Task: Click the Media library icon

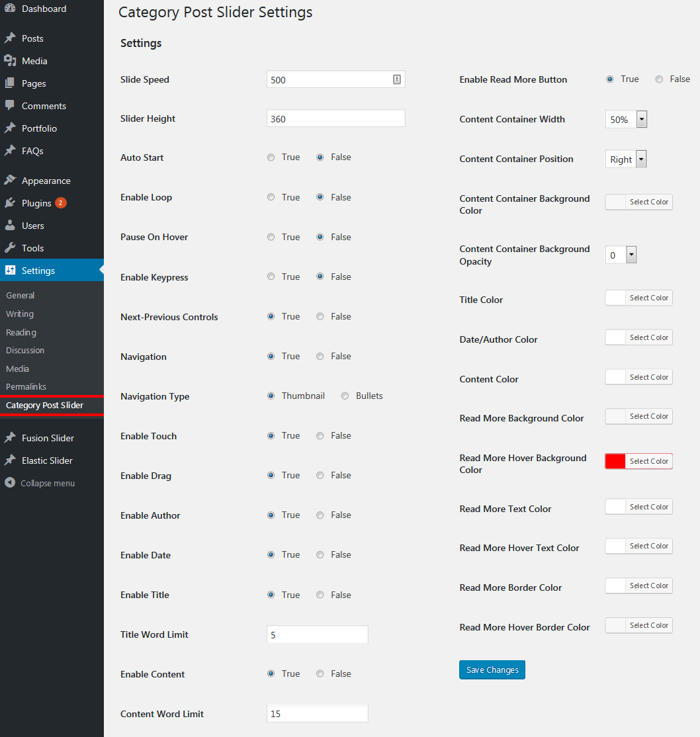Action: pos(10,61)
